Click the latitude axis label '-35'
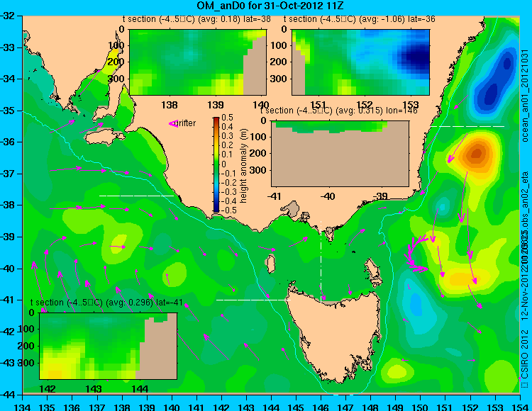This screenshot has width=532, height=411. [8, 111]
